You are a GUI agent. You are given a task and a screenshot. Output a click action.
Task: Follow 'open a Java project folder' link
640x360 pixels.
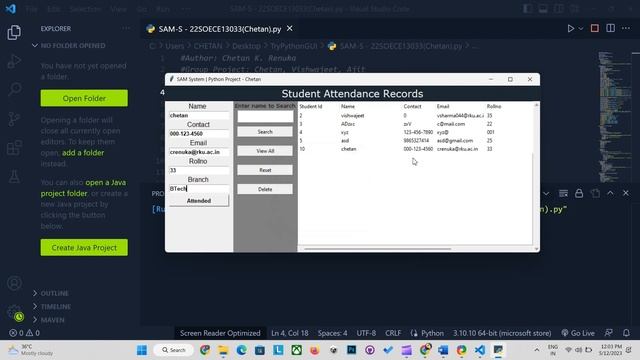(x=83, y=188)
